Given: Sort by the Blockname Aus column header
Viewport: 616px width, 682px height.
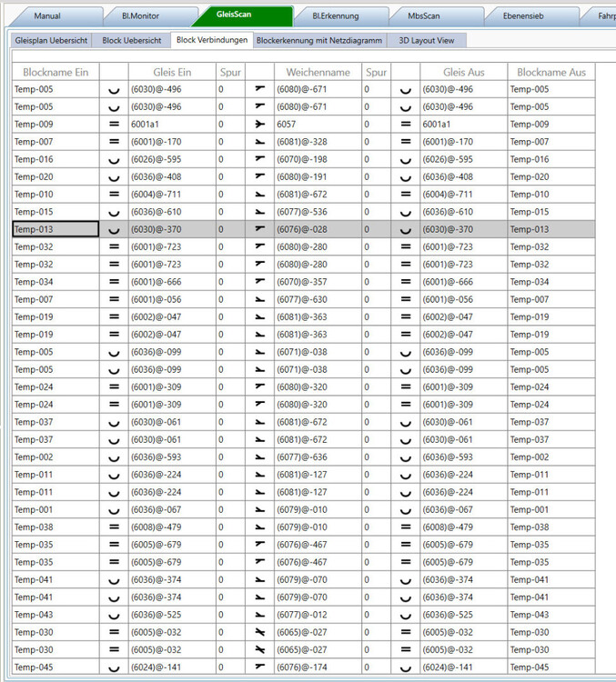Looking at the screenshot, I should click(x=551, y=72).
